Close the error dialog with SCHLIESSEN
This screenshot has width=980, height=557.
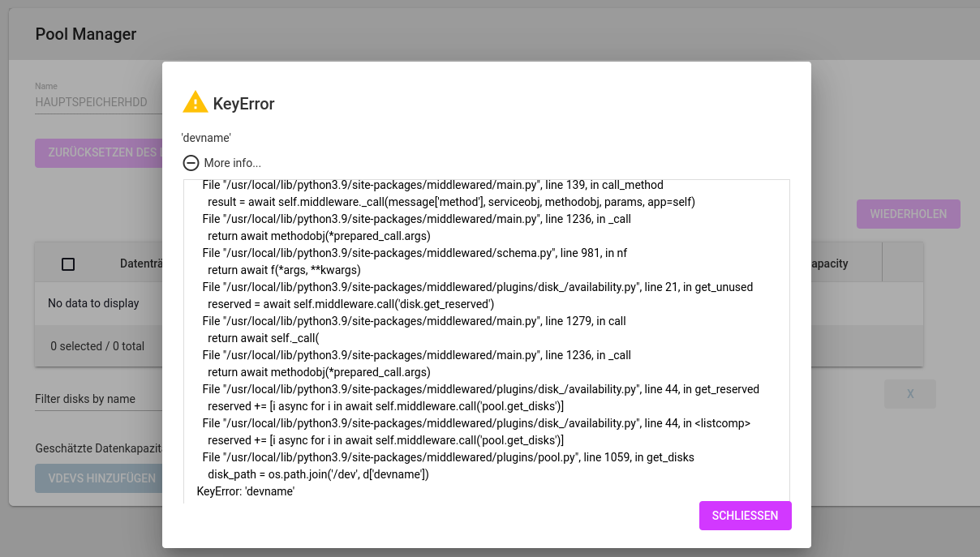click(x=745, y=516)
